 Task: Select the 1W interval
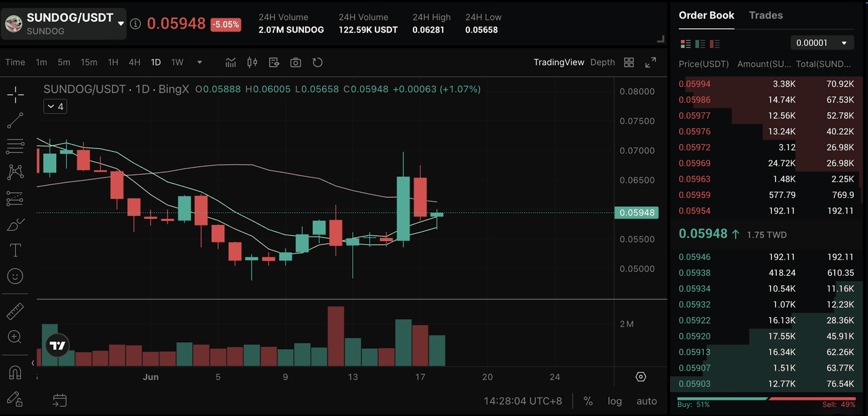point(177,62)
